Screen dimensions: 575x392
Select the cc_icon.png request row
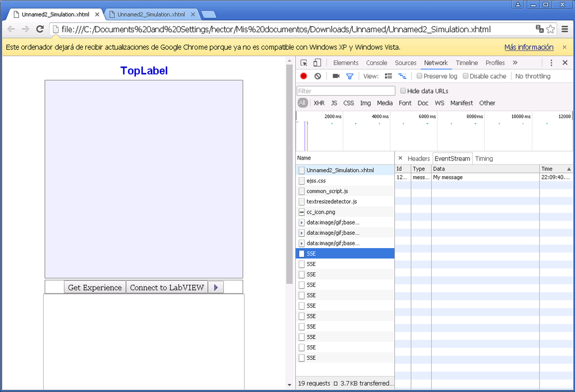[345, 212]
